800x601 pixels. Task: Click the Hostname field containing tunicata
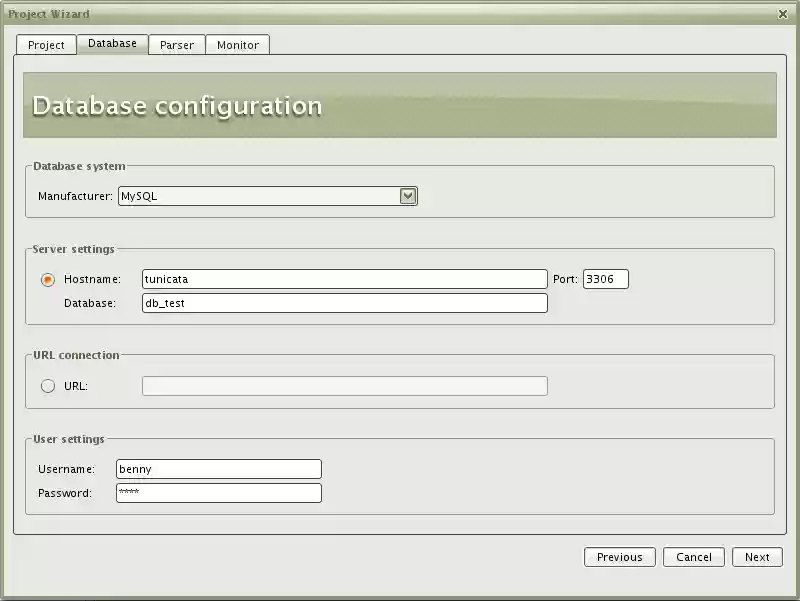344,279
